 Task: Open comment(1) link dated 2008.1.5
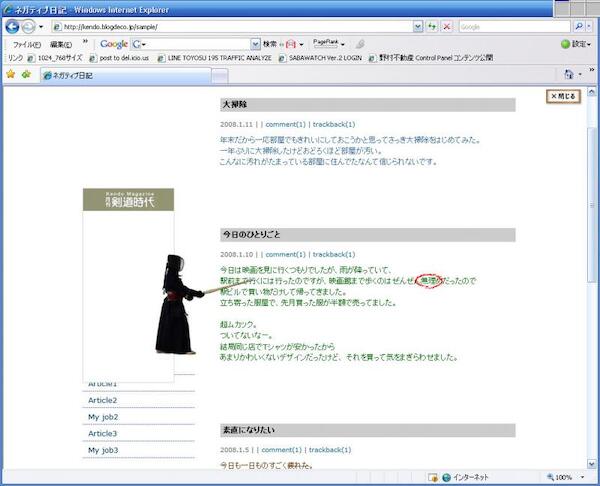282,450
